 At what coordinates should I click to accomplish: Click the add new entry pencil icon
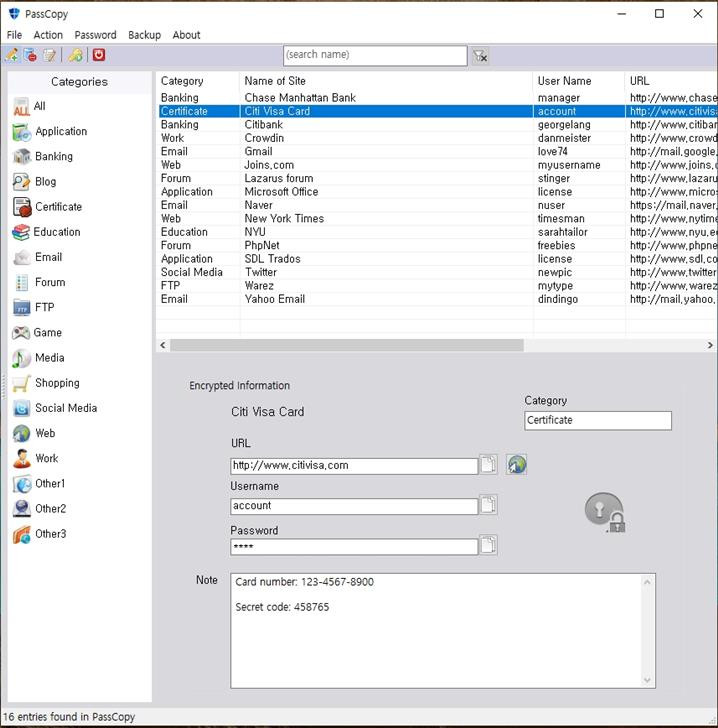tap(12, 55)
